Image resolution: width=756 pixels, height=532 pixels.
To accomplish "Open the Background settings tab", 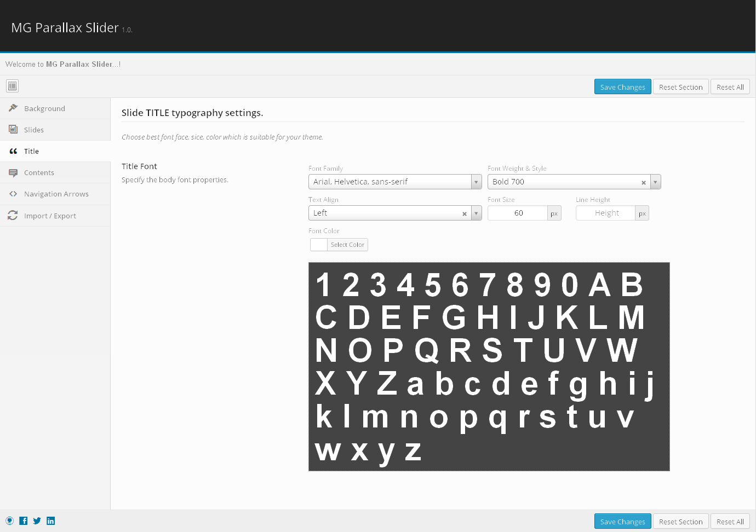I will click(x=55, y=108).
